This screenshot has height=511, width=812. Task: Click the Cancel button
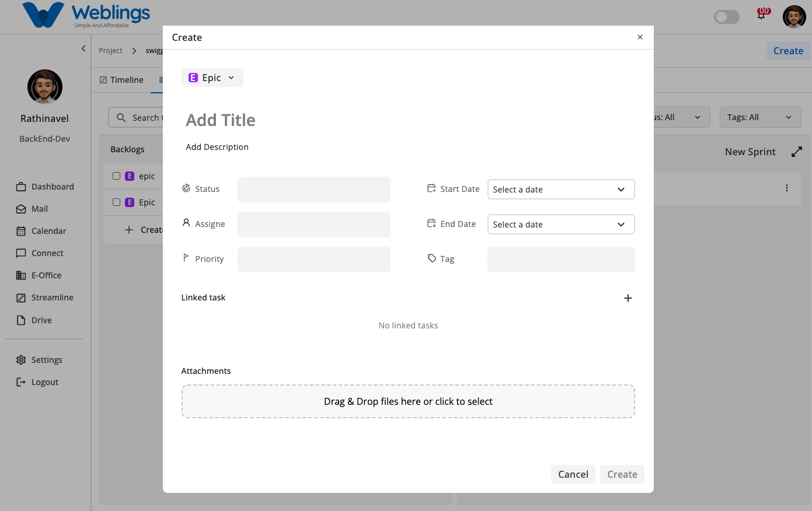(573, 474)
